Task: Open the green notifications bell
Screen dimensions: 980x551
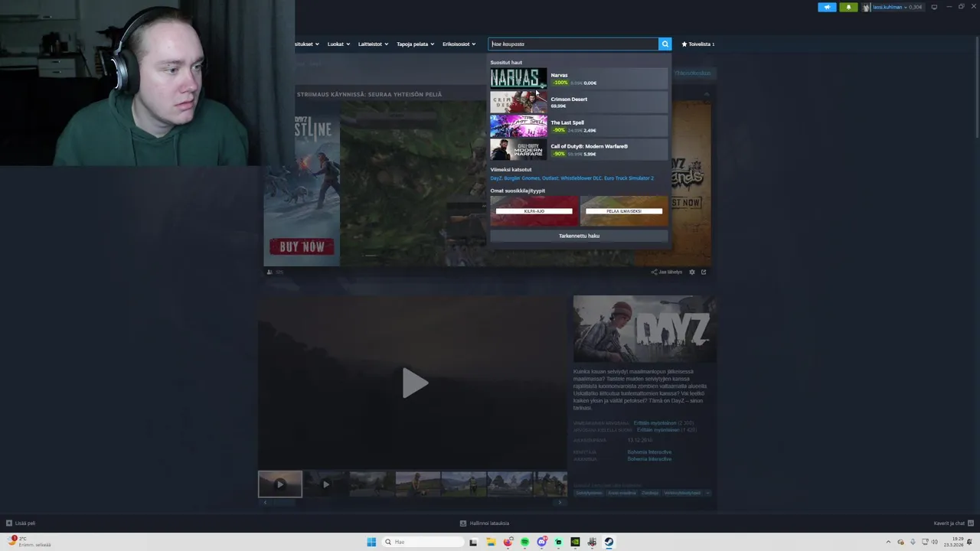Action: pyautogui.click(x=848, y=7)
